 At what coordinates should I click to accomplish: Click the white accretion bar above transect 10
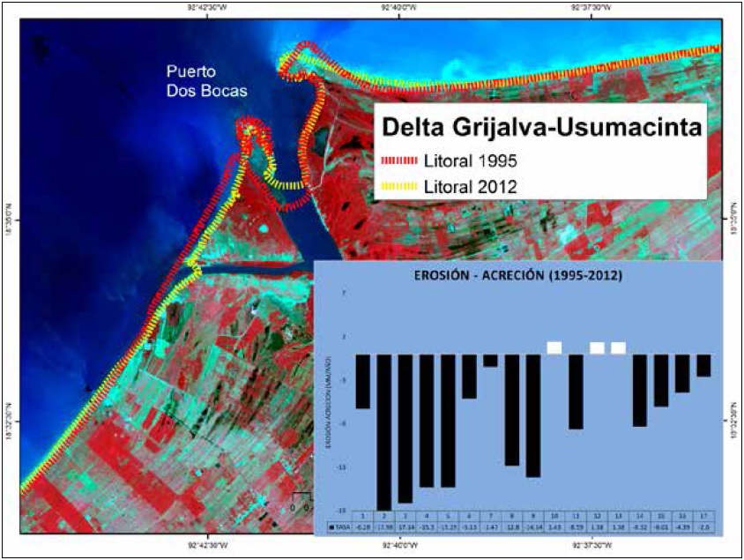[x=554, y=345]
